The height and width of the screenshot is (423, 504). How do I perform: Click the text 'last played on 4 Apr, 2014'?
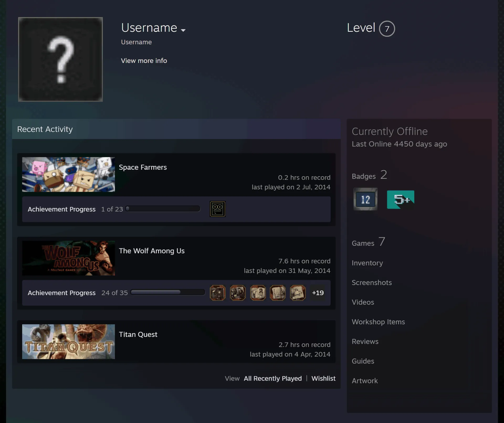point(290,354)
